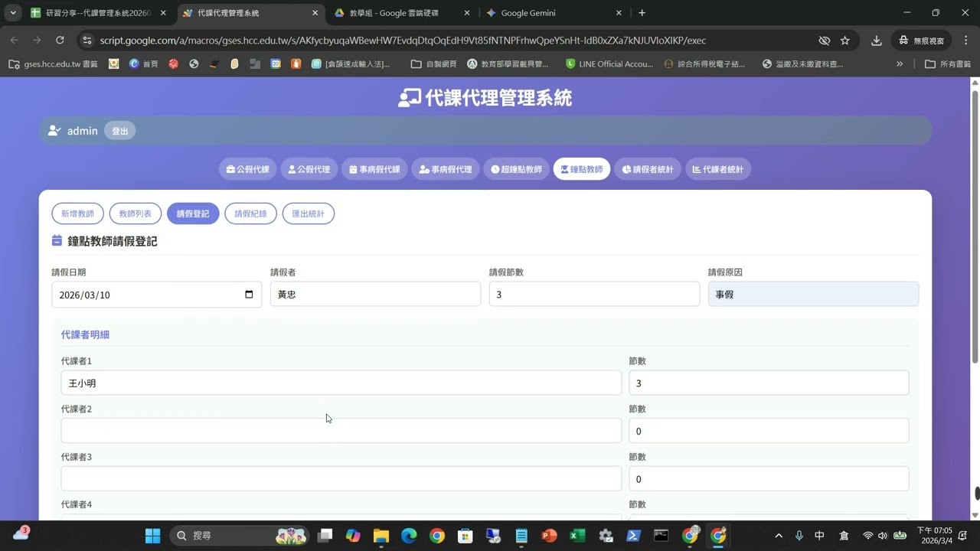Screen dimensions: 980x551
Task: Show hidden tray icons chevron
Action: pos(779,536)
